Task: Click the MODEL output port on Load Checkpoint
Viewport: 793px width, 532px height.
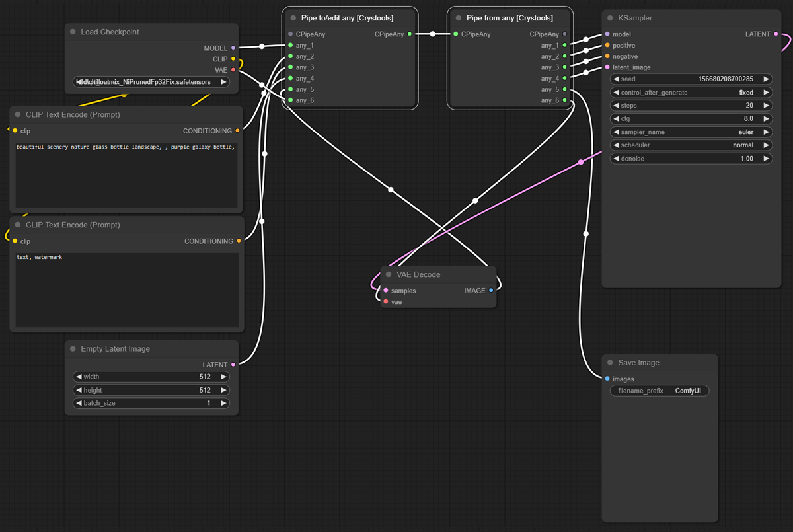Action: [233, 48]
